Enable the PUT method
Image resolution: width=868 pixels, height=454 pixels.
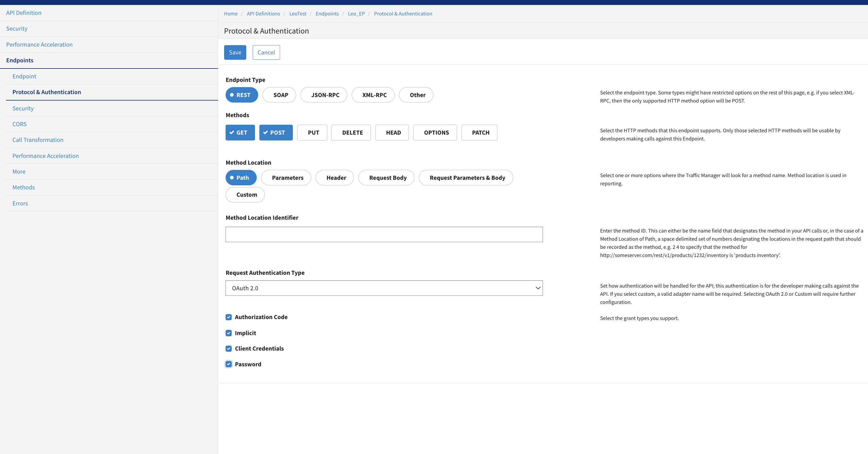pos(312,133)
